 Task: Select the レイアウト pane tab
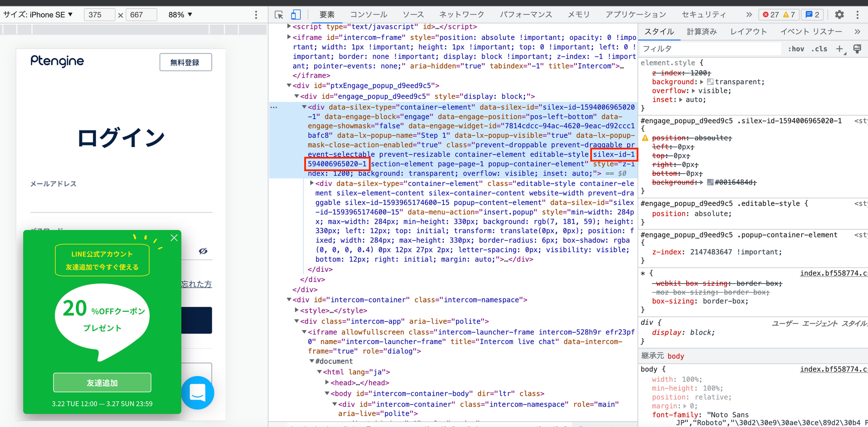(x=749, y=32)
